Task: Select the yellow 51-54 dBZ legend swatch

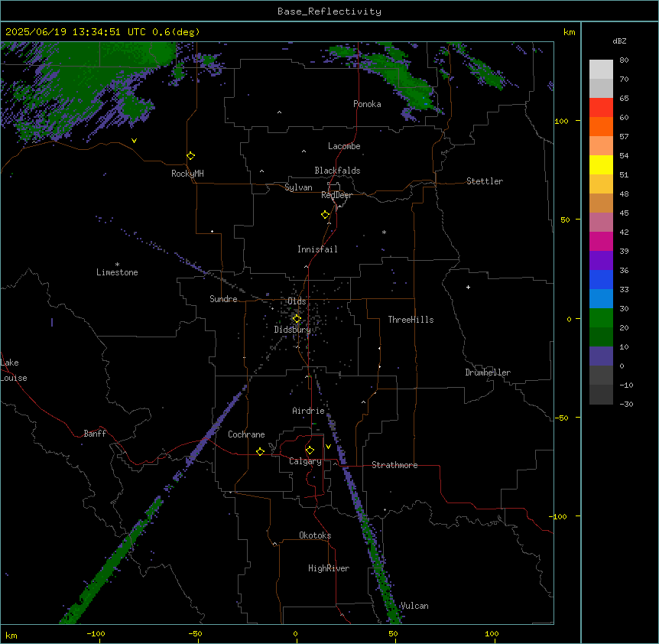Action: pyautogui.click(x=601, y=164)
